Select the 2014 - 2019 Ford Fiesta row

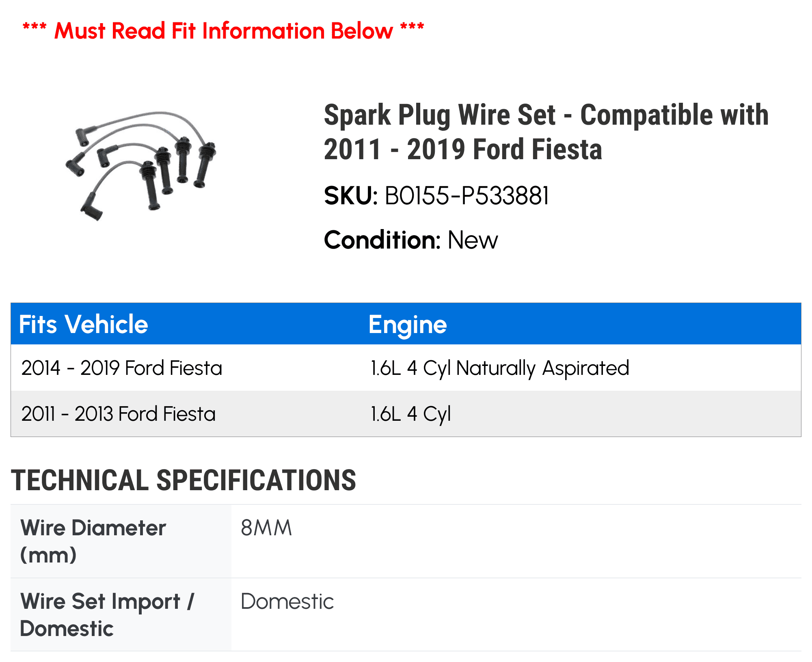122,368
